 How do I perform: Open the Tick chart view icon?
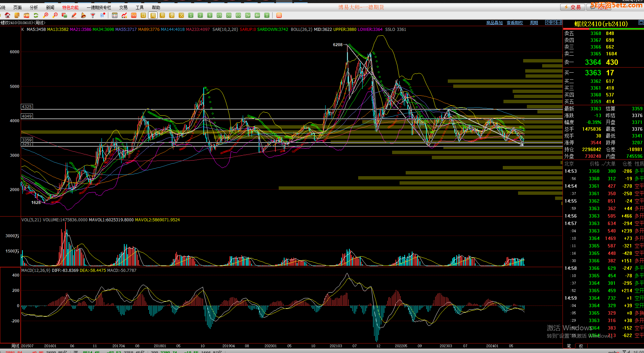point(134,15)
